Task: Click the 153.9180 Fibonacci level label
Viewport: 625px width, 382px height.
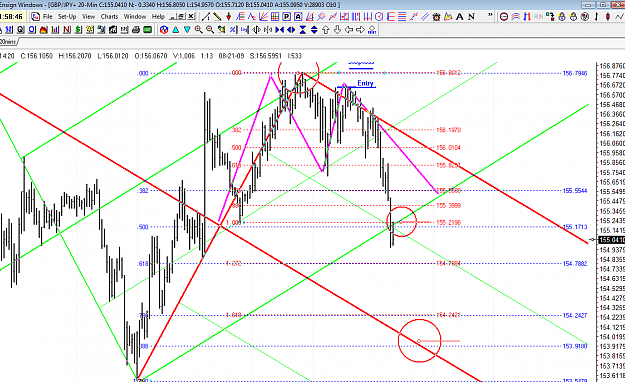Action: coord(575,346)
